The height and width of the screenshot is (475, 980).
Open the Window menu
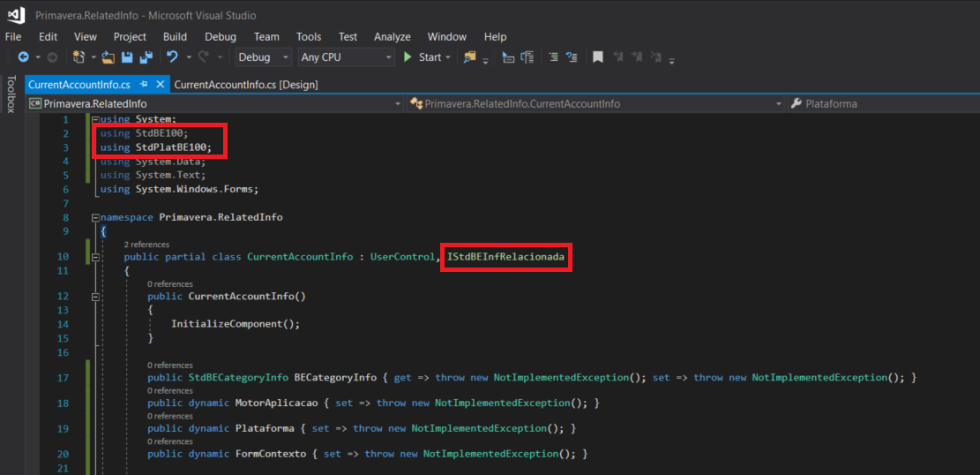(447, 37)
